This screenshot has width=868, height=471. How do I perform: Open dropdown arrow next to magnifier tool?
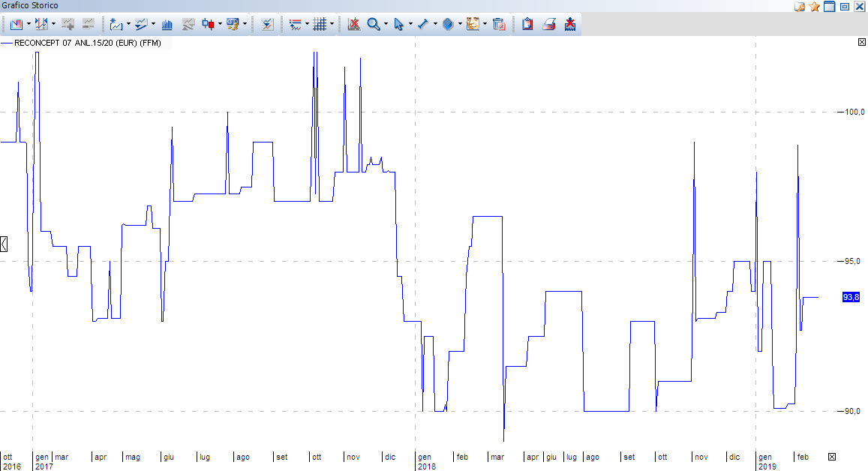pos(386,24)
